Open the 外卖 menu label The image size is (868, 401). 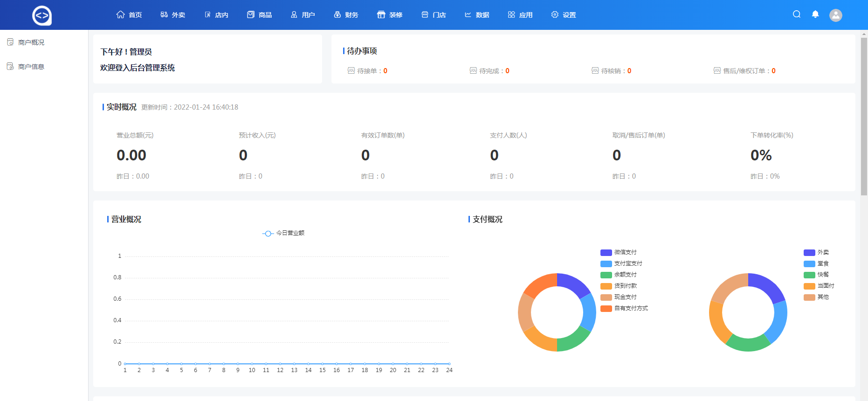coord(179,15)
